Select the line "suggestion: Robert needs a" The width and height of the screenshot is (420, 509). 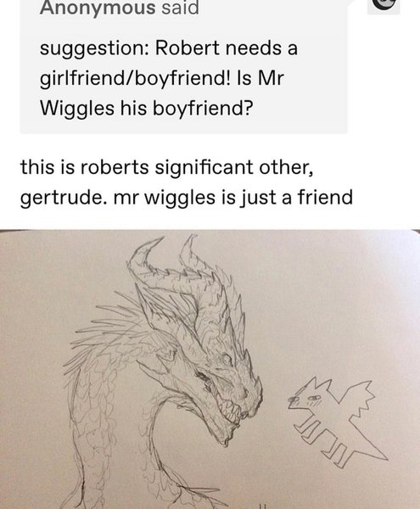(x=169, y=49)
